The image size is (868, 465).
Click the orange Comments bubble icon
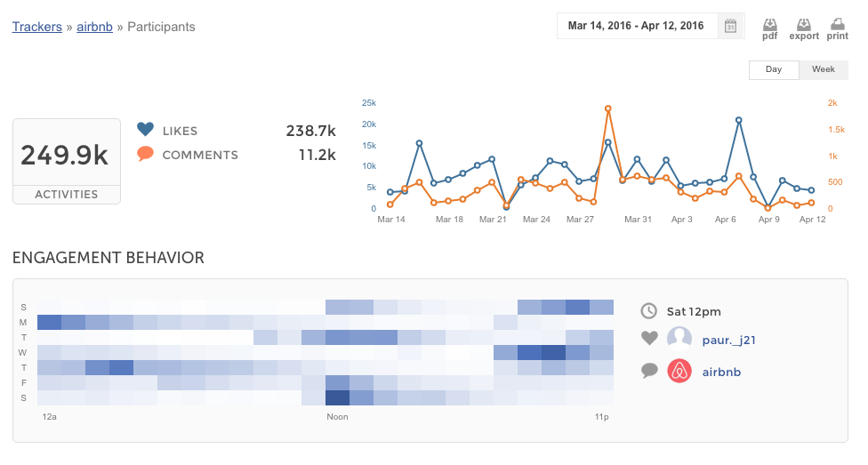(x=146, y=154)
